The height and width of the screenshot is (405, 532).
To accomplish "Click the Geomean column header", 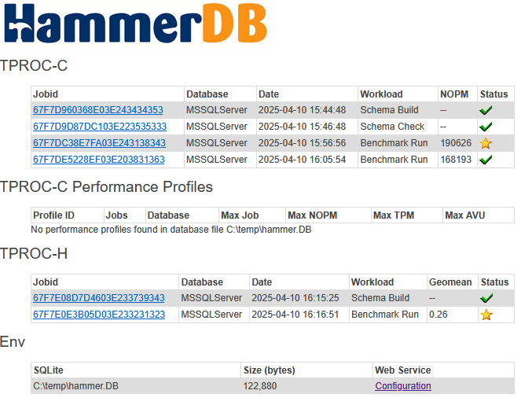I will click(450, 282).
